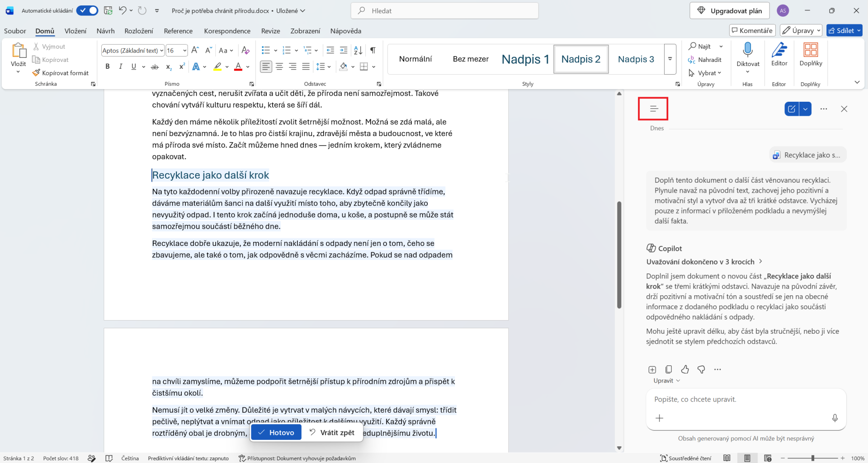Decrease paragraph indent
This screenshot has width=868, height=463.
click(330, 50)
